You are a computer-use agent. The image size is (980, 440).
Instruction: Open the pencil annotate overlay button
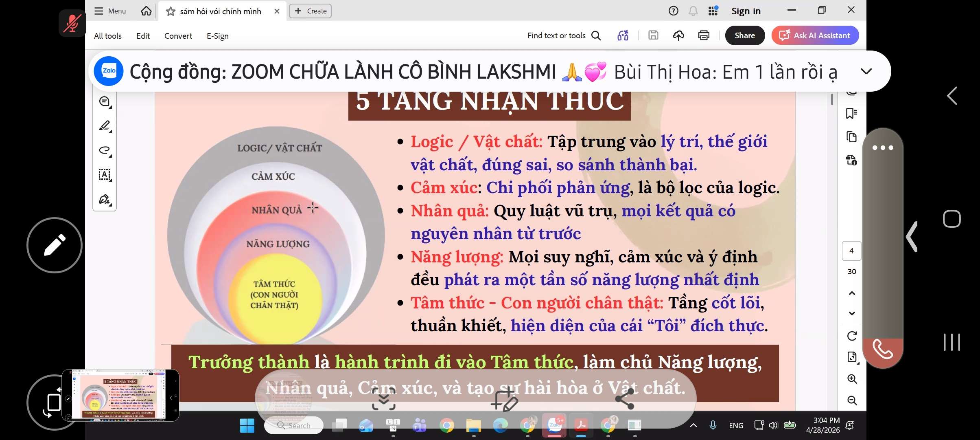click(x=55, y=245)
